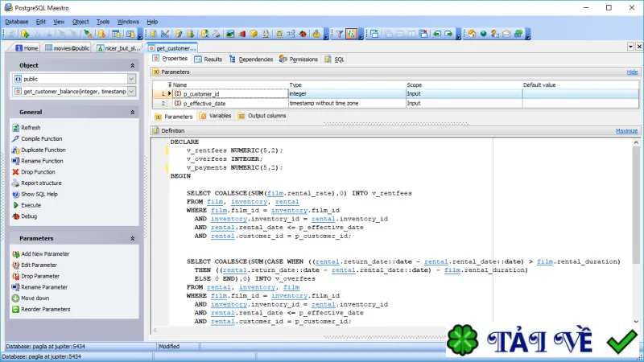Click the green Execute arrow icon
This screenshot has width=644, height=362.
15,205
